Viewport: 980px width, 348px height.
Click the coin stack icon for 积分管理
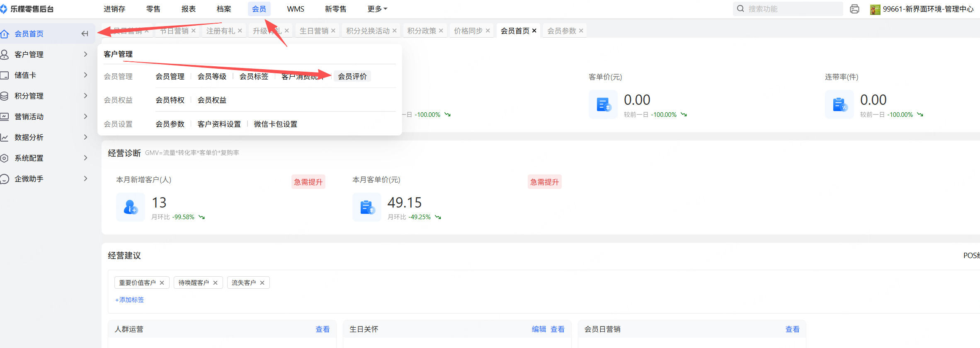click(5, 96)
